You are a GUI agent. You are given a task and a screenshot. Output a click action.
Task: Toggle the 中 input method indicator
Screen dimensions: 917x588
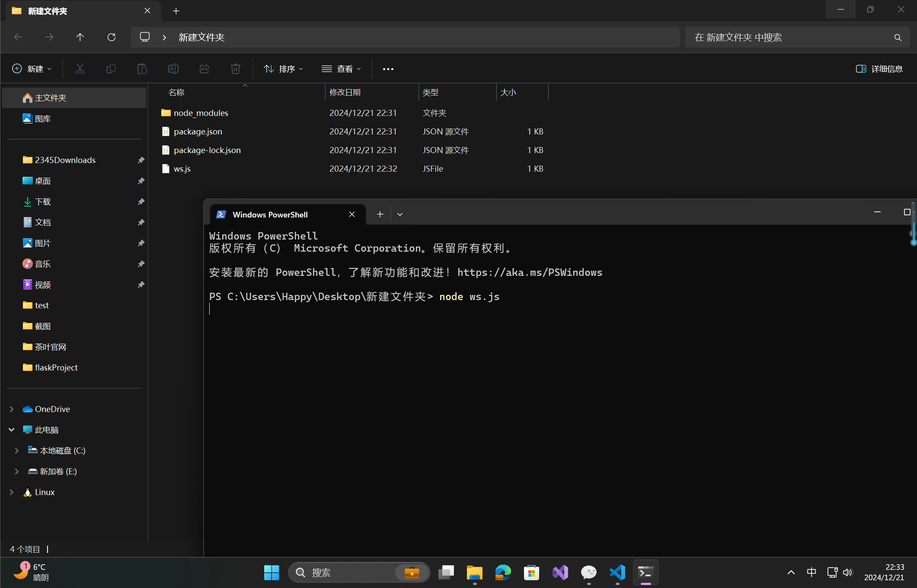pos(812,572)
